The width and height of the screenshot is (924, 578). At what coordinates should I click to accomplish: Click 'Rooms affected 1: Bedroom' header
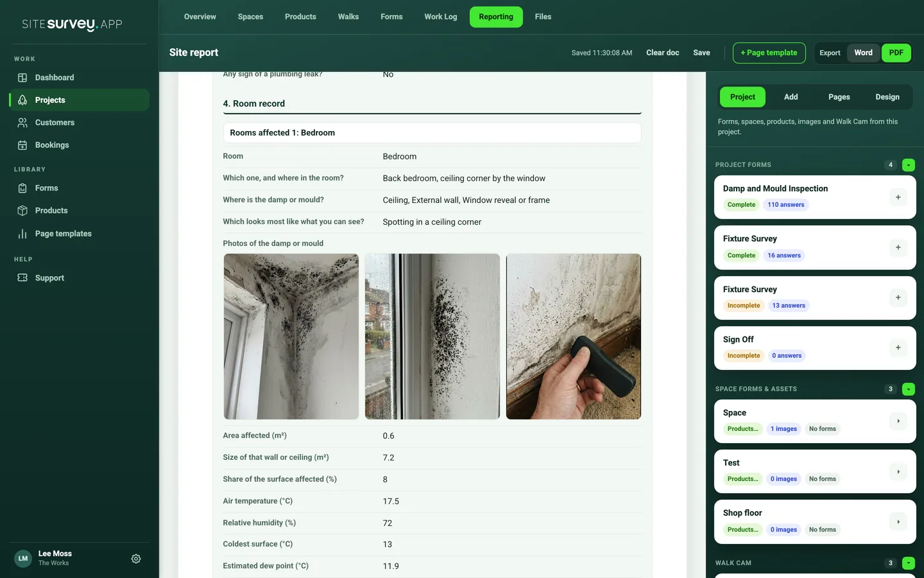click(x=432, y=133)
